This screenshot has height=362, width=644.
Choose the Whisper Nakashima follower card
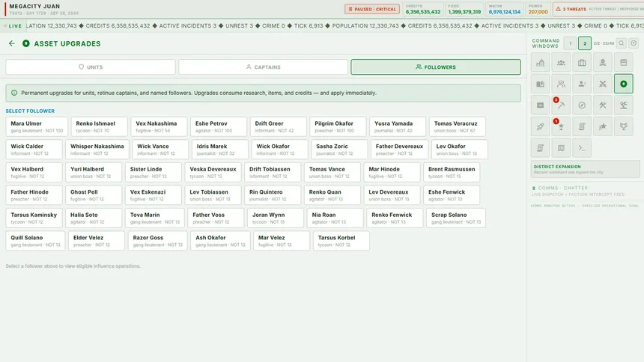coord(97,150)
